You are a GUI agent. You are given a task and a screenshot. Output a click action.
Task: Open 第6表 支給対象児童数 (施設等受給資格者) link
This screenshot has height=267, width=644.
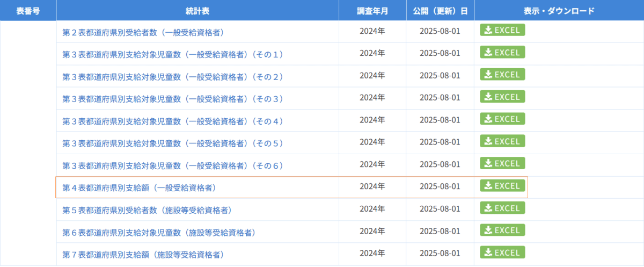pyautogui.click(x=158, y=233)
